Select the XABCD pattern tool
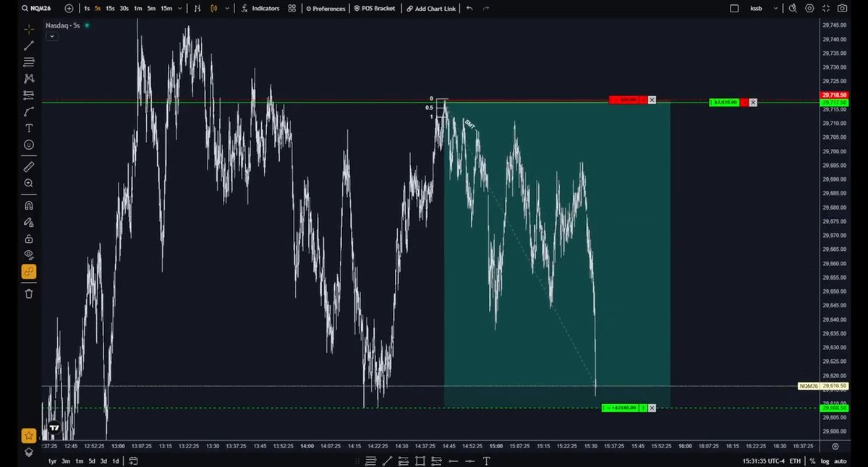This screenshot has height=467, width=868. [29, 78]
